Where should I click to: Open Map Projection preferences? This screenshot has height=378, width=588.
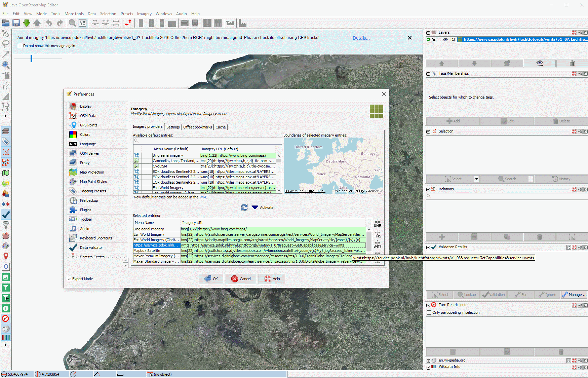[92, 172]
